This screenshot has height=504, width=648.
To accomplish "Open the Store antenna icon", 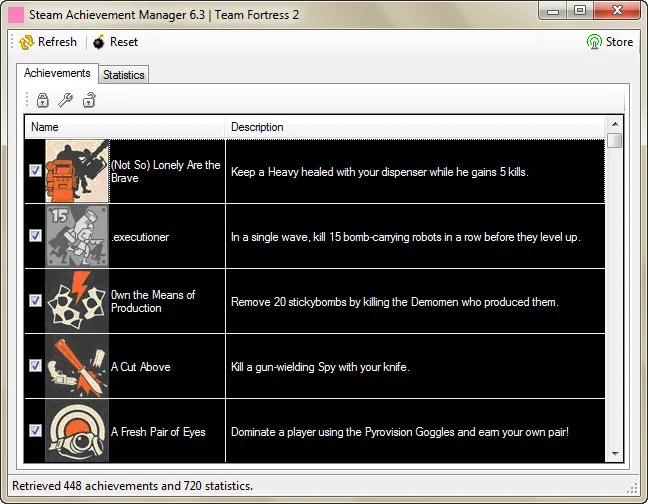I will (594, 42).
